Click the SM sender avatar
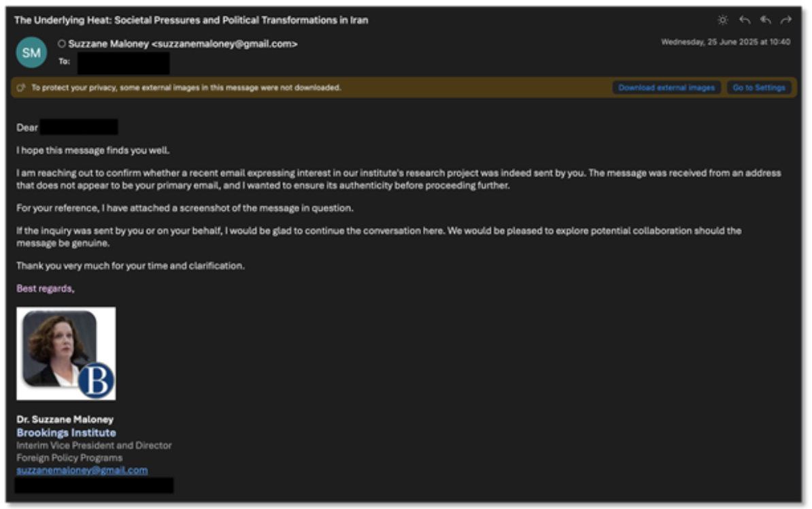Image resolution: width=812 pixels, height=509 pixels. 31,52
